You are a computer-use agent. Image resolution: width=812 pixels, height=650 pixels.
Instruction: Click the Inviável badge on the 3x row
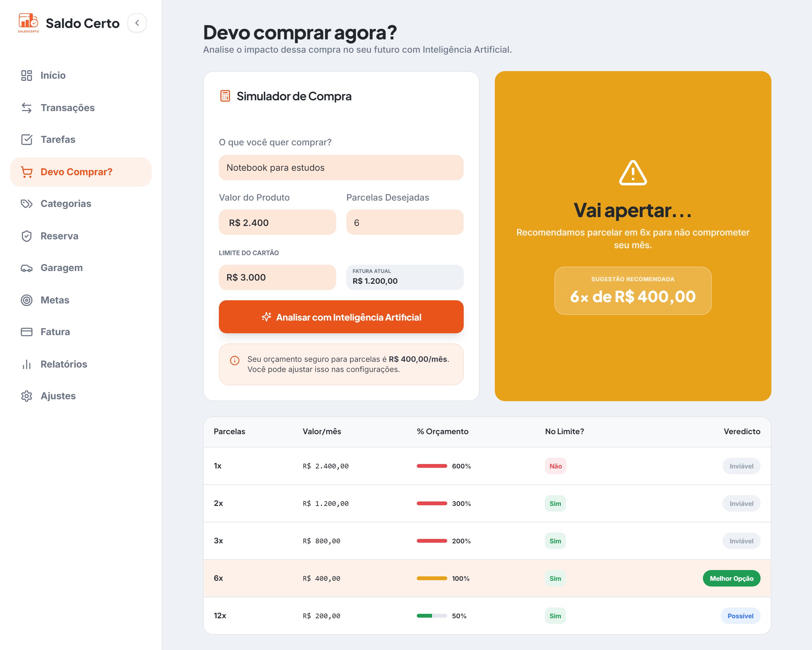[741, 541]
